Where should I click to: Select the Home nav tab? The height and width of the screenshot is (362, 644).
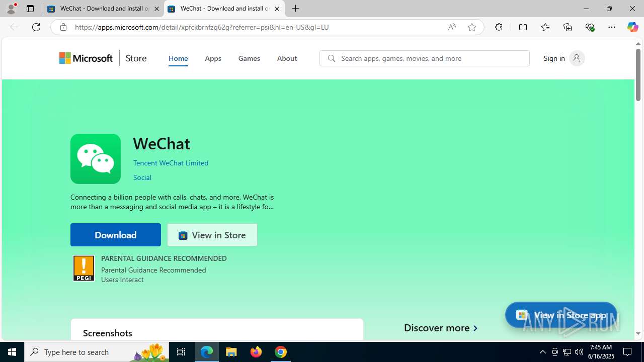click(x=178, y=58)
